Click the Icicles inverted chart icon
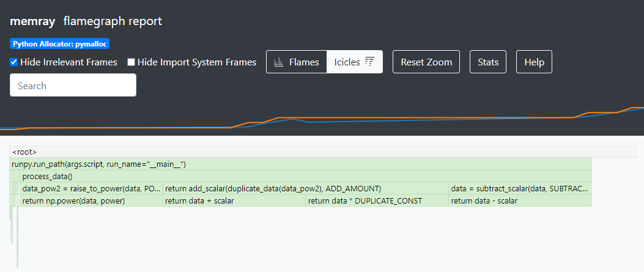Image resolution: width=644 pixels, height=272 pixels. tap(369, 62)
